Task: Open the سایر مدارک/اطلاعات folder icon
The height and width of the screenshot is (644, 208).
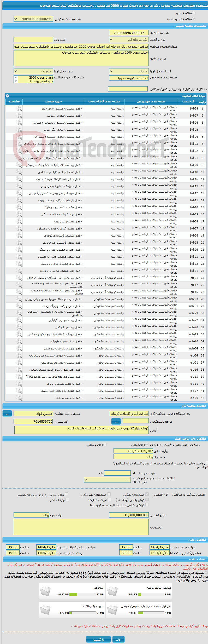Action: tap(45, 610)
